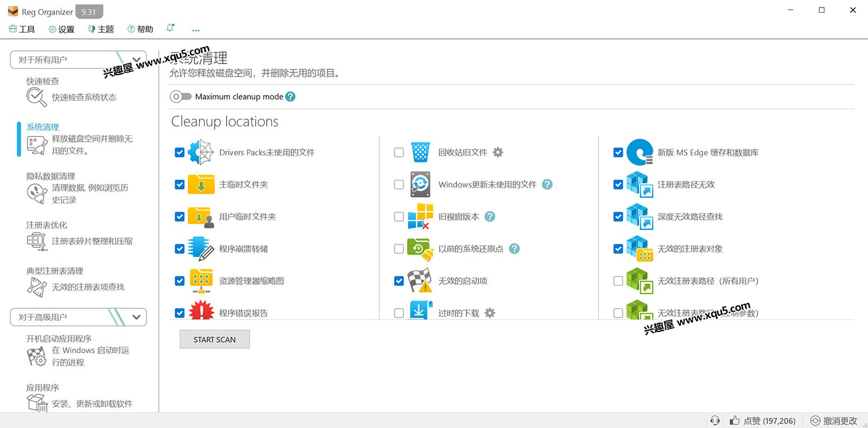The width and height of the screenshot is (868, 428).
Task: Click the gear icon next to 回收站旧文件
Action: click(x=498, y=152)
